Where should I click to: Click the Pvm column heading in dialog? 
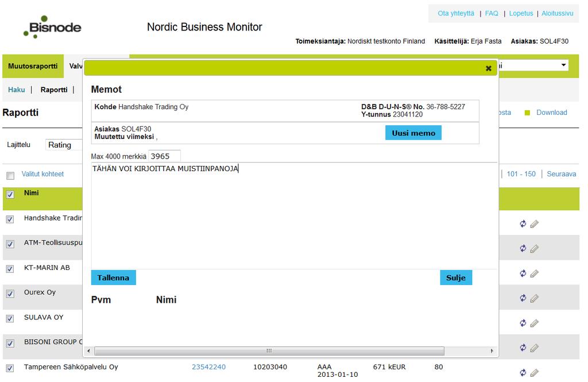tap(101, 300)
